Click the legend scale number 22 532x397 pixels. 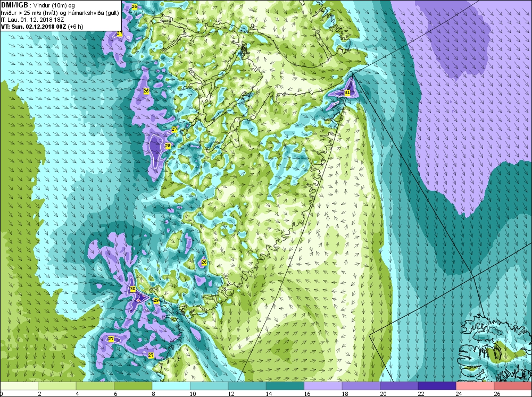(421, 394)
